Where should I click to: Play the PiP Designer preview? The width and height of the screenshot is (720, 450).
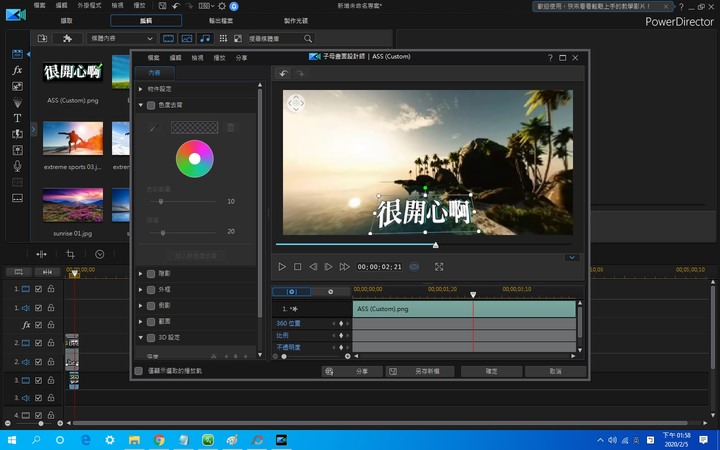[x=282, y=267]
